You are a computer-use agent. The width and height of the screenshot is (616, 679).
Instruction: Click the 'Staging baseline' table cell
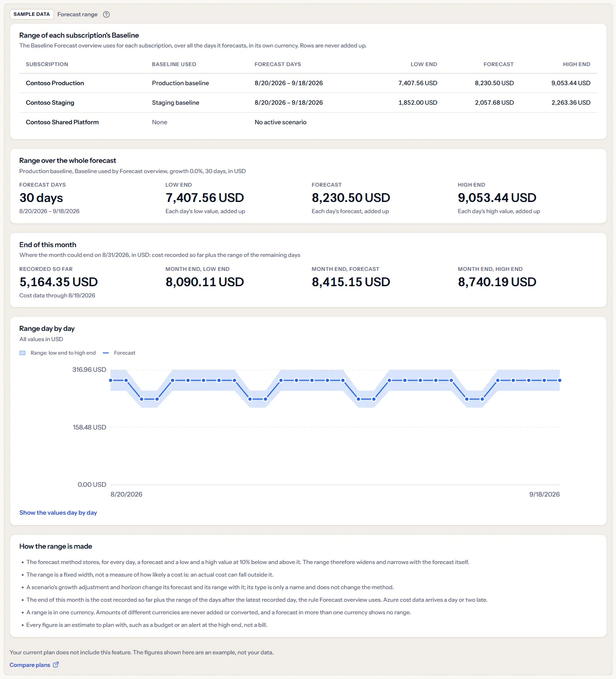[176, 103]
